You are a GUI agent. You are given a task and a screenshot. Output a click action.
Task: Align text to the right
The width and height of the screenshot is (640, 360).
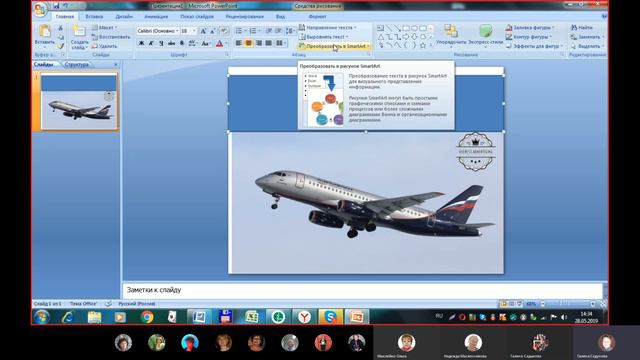[259, 43]
